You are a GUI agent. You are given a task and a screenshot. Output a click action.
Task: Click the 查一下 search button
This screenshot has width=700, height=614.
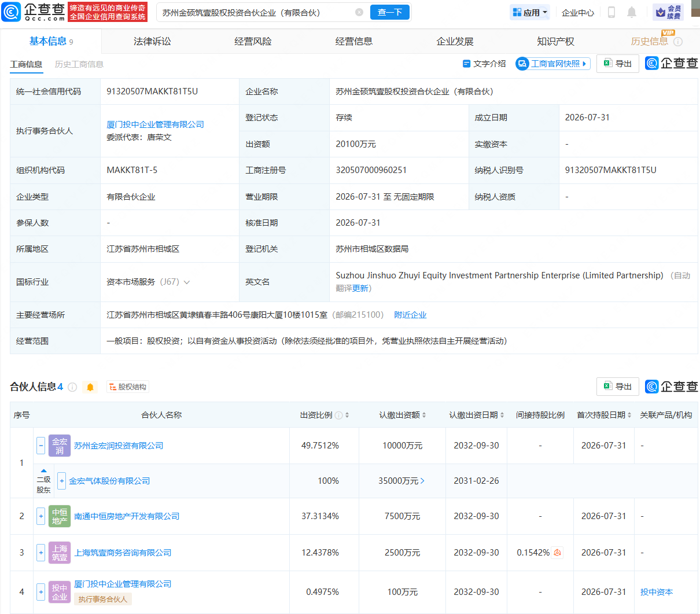tap(390, 12)
